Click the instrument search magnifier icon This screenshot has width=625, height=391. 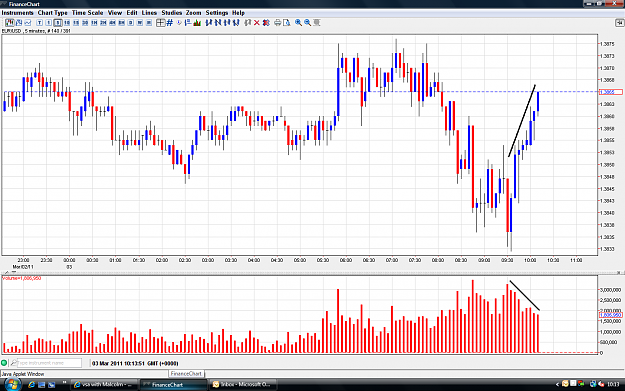(14, 363)
